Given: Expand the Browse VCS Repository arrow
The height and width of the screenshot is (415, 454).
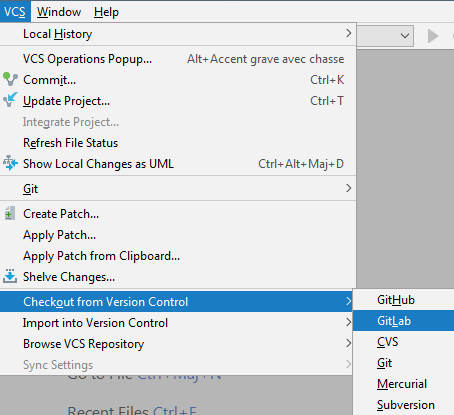Looking at the screenshot, I should point(348,343).
